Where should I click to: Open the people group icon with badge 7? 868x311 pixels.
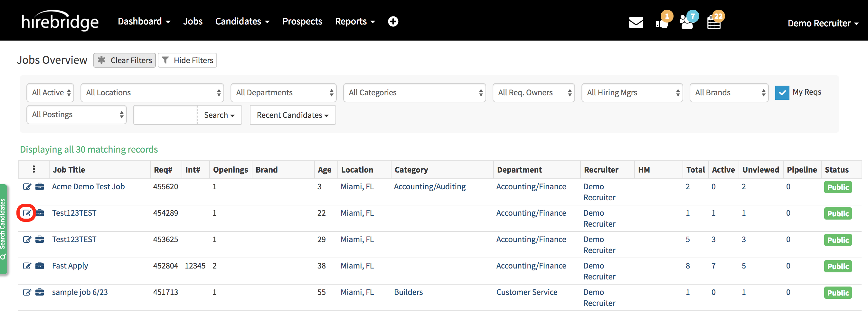point(687,23)
